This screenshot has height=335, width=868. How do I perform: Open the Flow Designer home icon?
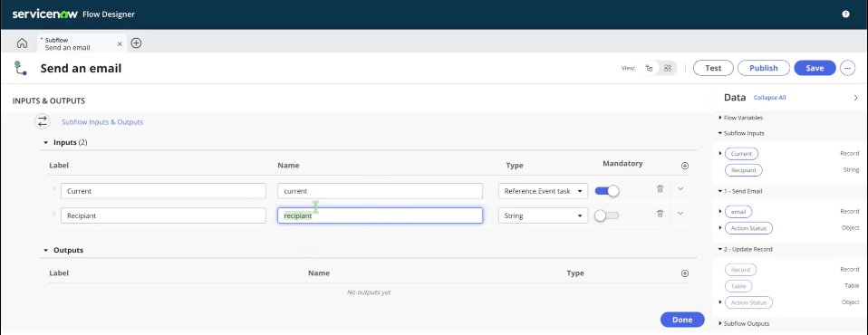pos(22,43)
